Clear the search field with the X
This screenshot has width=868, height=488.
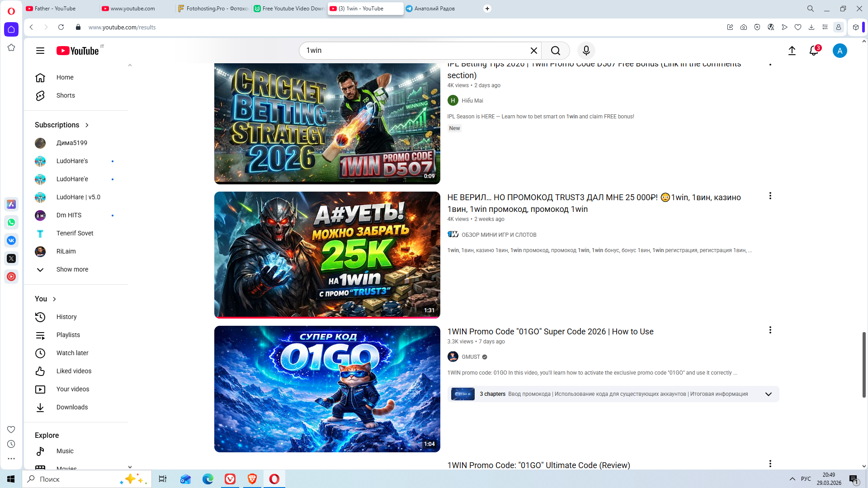pyautogui.click(x=533, y=51)
